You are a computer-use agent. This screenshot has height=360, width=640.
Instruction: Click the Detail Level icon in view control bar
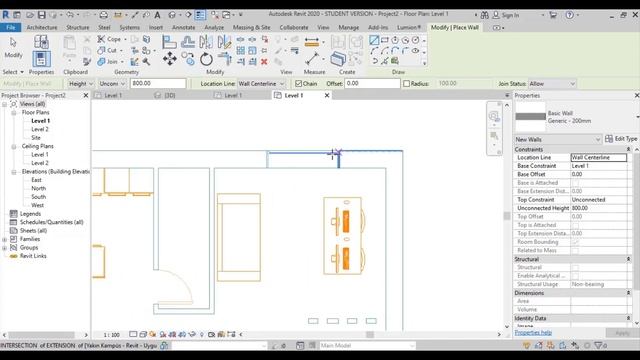(133, 334)
